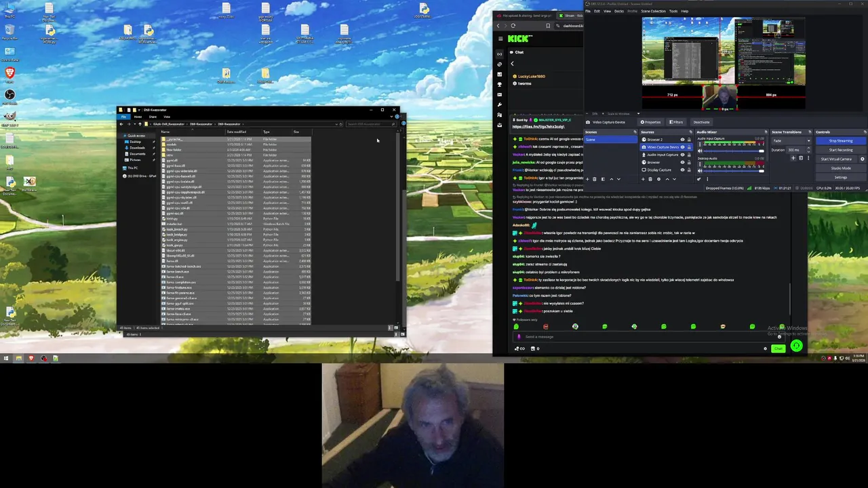This screenshot has width=868, height=488.
Task: Open advanced audio properties gear icon
Action: [x=698, y=179]
